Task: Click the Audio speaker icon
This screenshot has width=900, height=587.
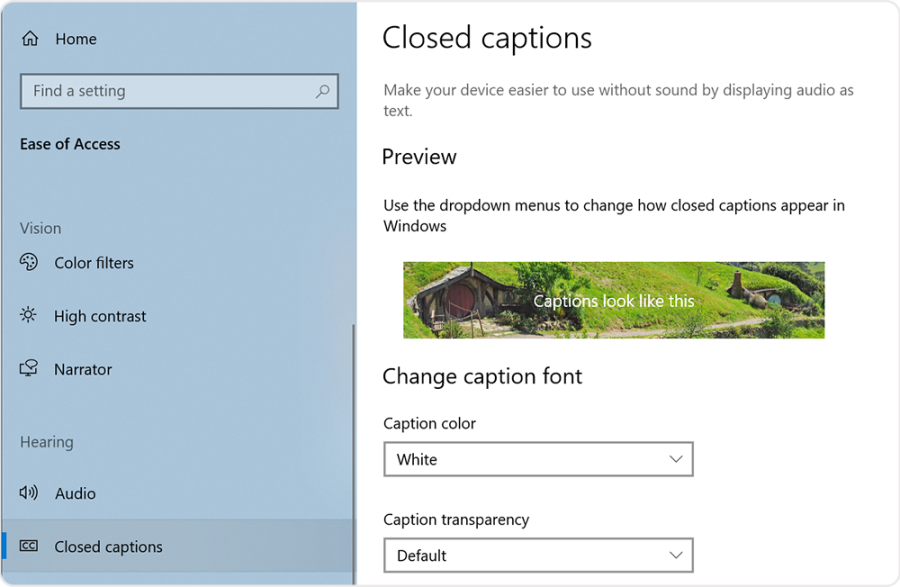Action: point(28,493)
